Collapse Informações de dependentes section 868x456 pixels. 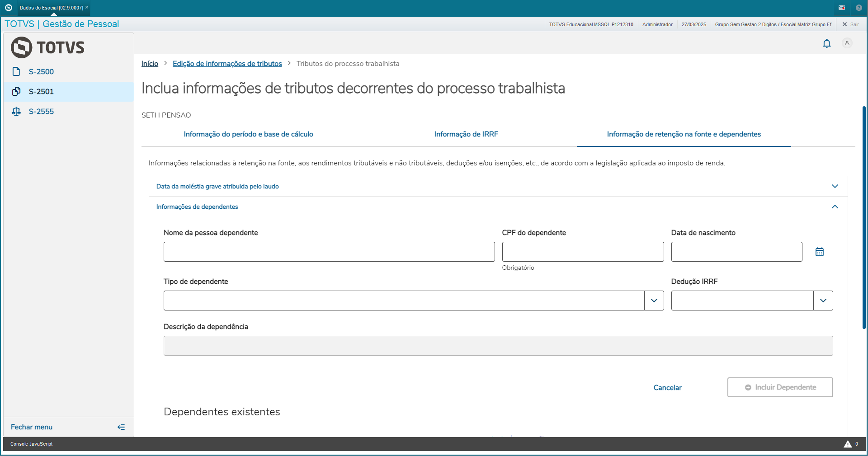tap(835, 207)
